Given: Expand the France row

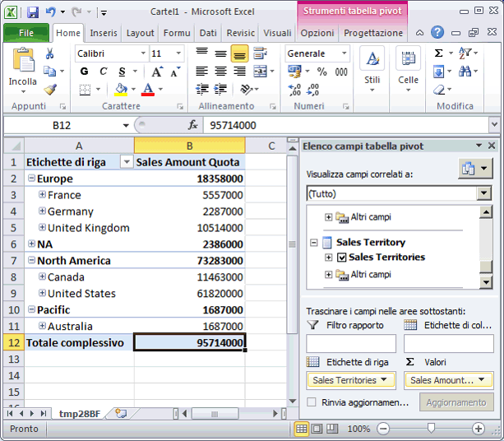Looking at the screenshot, I should click(42, 194).
